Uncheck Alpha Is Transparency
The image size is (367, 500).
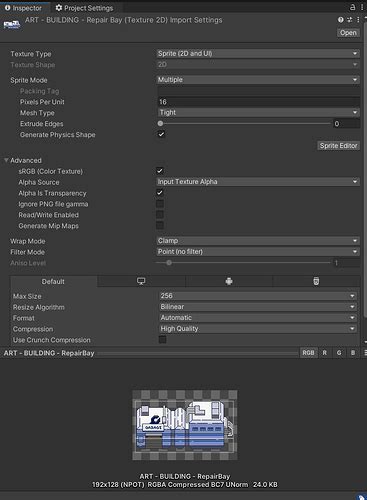point(160,193)
